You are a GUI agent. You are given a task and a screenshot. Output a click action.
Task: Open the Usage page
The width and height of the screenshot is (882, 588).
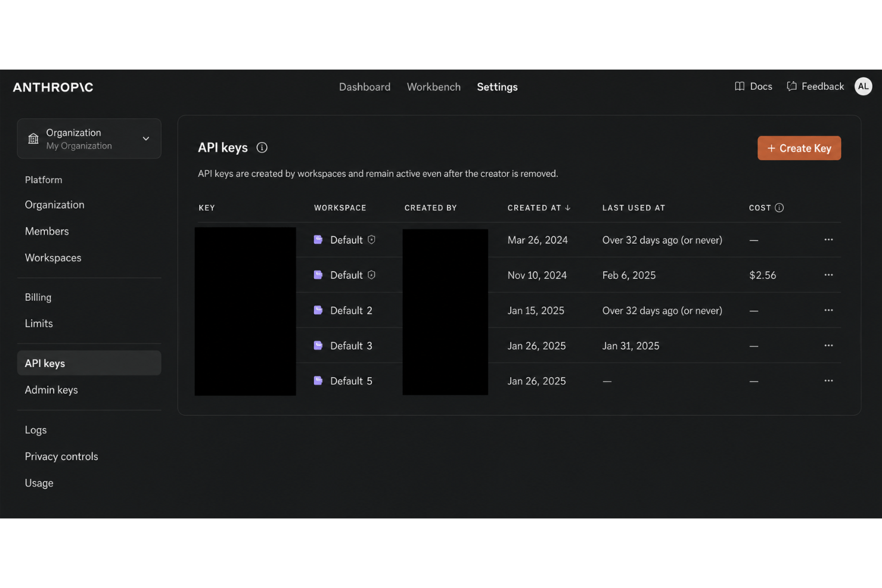point(39,483)
